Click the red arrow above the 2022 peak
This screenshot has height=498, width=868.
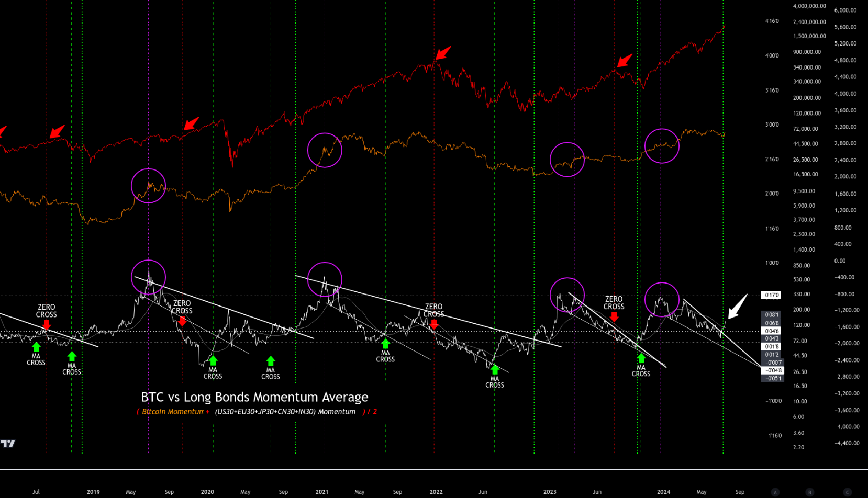443,53
